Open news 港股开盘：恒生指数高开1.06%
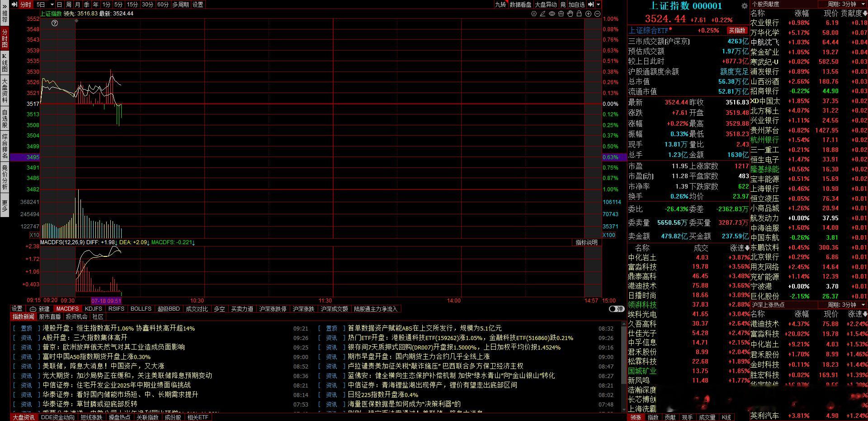Viewport: 868px width, 421px height. click(118, 328)
